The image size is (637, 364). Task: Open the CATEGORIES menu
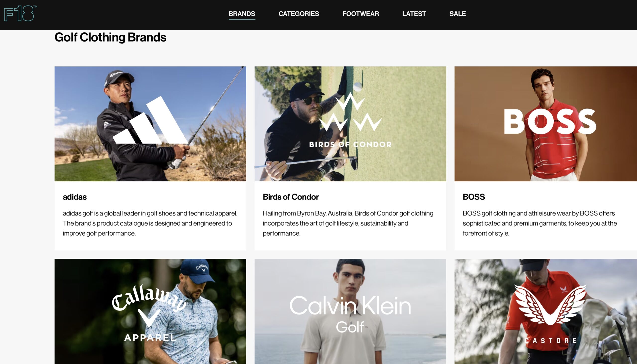pos(299,14)
